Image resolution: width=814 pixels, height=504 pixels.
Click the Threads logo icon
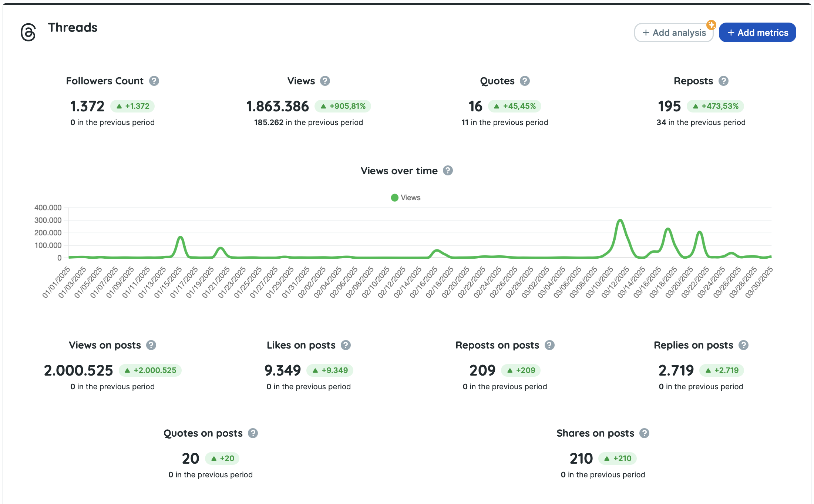pos(28,32)
